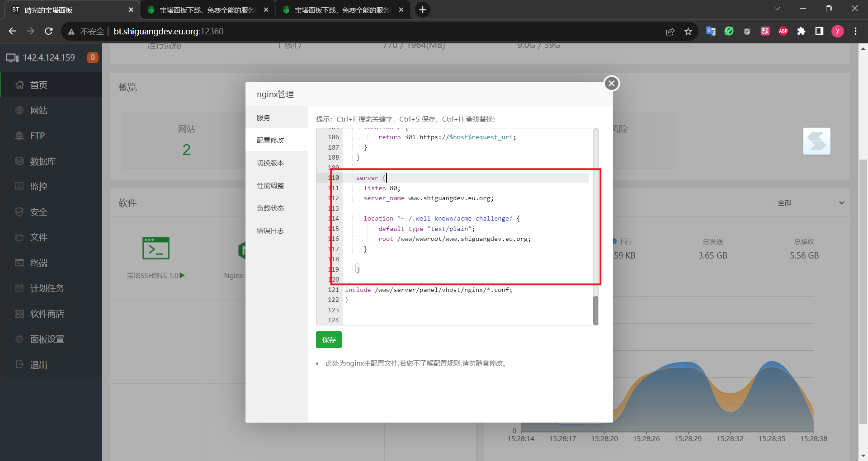Click the server_name line in the editor
Viewport: 868px width, 461px height.
click(x=429, y=198)
